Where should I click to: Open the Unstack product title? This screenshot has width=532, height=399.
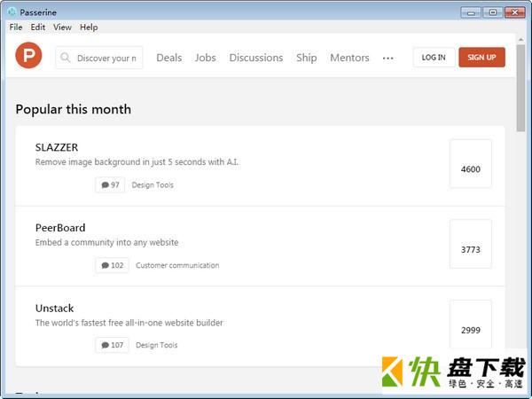tap(55, 308)
